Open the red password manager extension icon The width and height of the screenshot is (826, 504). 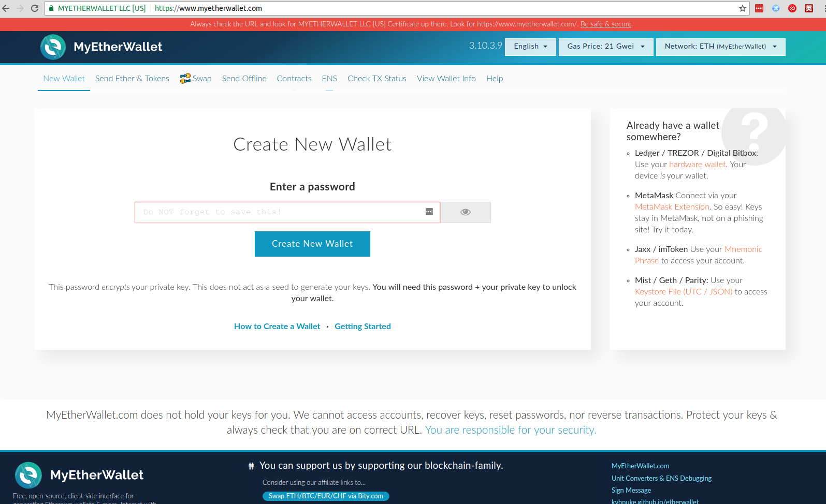[x=759, y=8]
